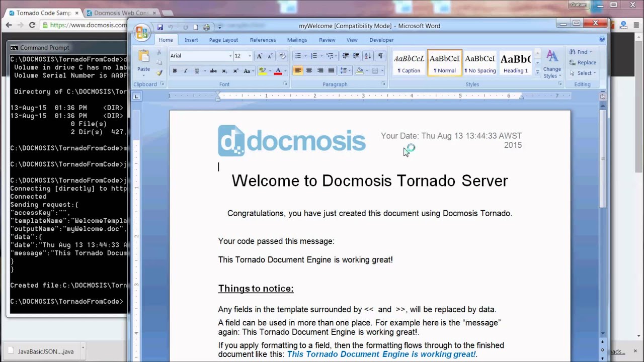Switch to the Page Layout ribbon tab
The width and height of the screenshot is (644, 362).
pyautogui.click(x=223, y=40)
